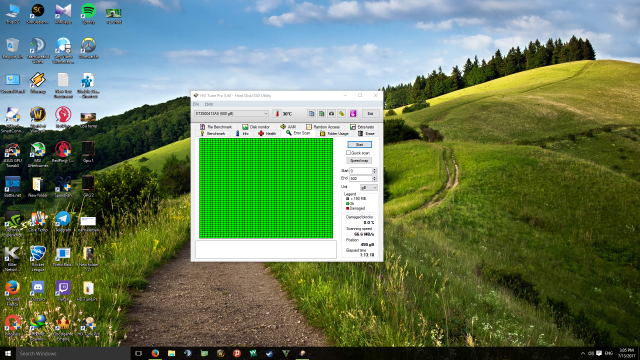
Task: Show hidden system tray icons chevron
Action: tap(583, 353)
